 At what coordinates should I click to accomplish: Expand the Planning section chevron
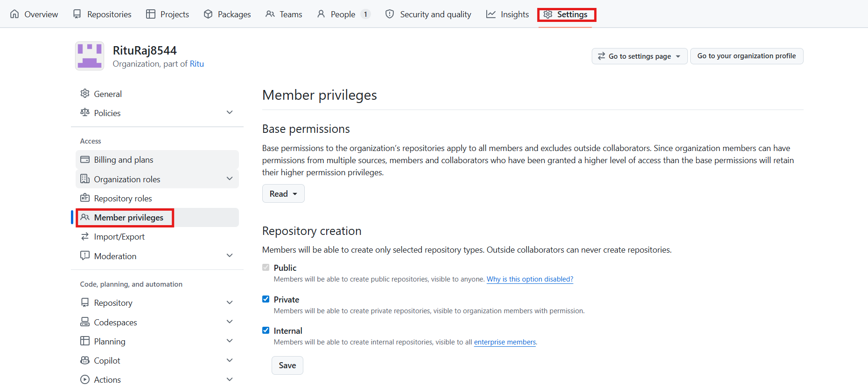pos(230,341)
